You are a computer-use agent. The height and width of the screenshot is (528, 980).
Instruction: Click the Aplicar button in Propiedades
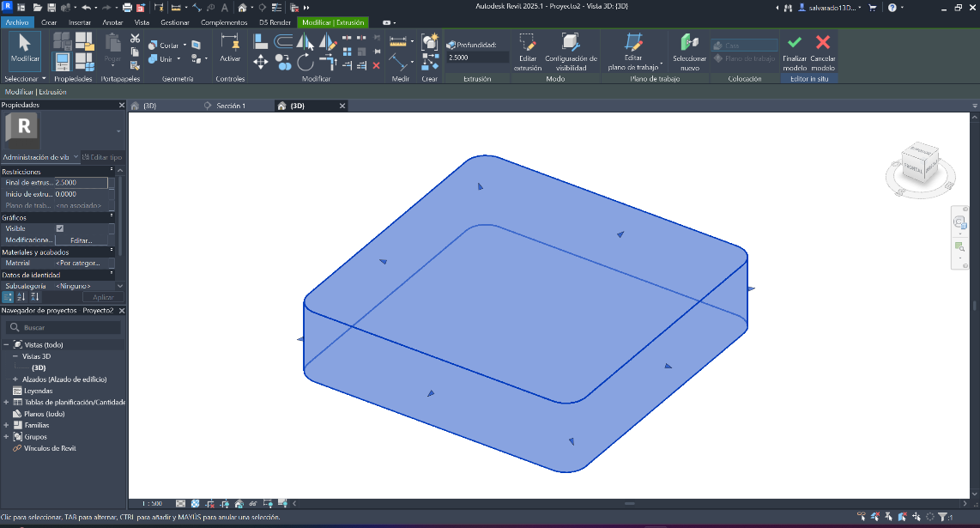(103, 297)
